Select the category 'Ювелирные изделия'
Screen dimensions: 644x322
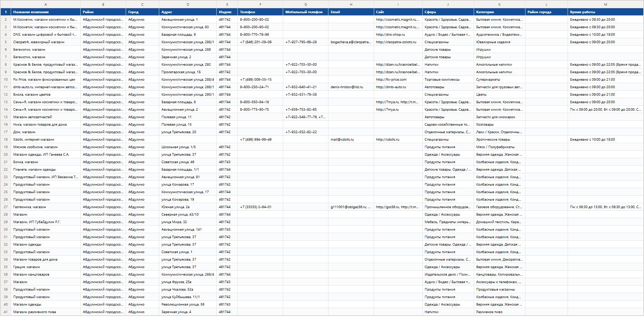click(499, 42)
